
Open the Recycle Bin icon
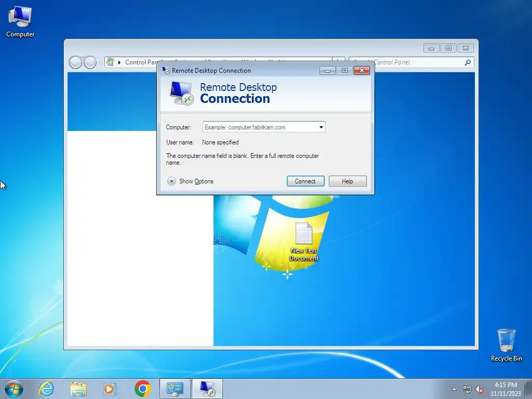pos(506,345)
